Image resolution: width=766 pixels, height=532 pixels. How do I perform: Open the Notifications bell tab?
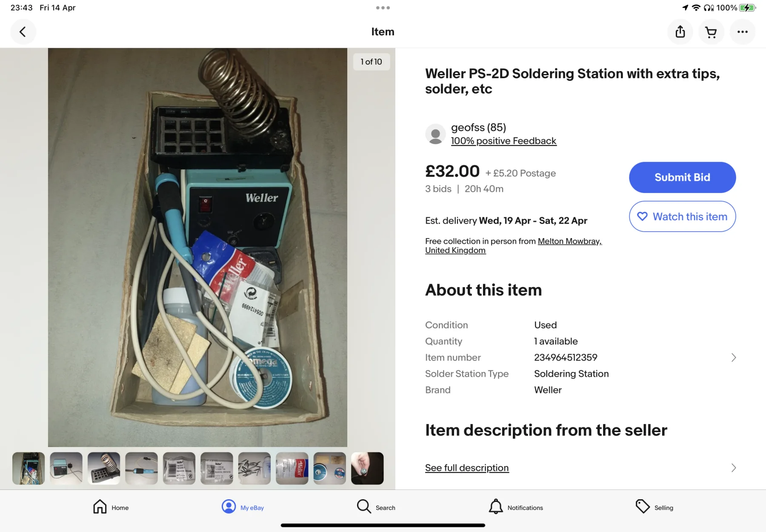[x=515, y=507]
